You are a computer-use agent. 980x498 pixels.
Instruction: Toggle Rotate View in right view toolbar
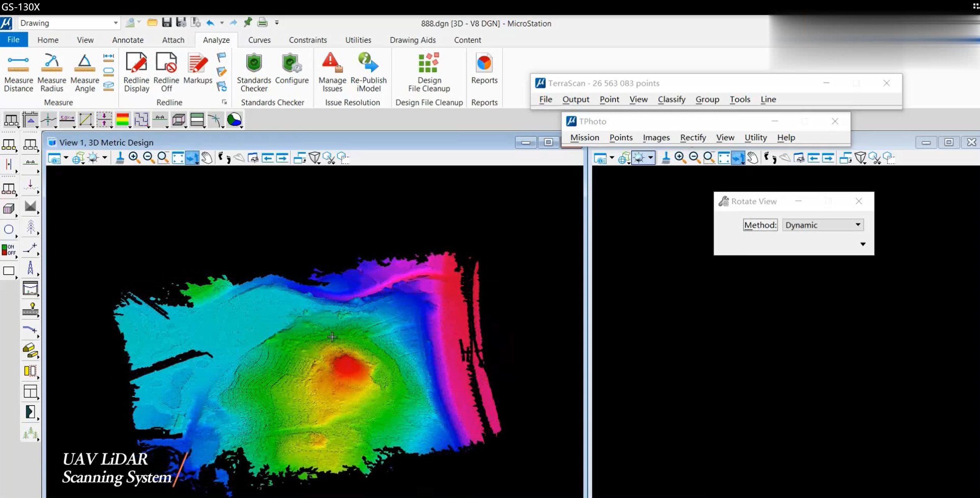click(x=738, y=158)
